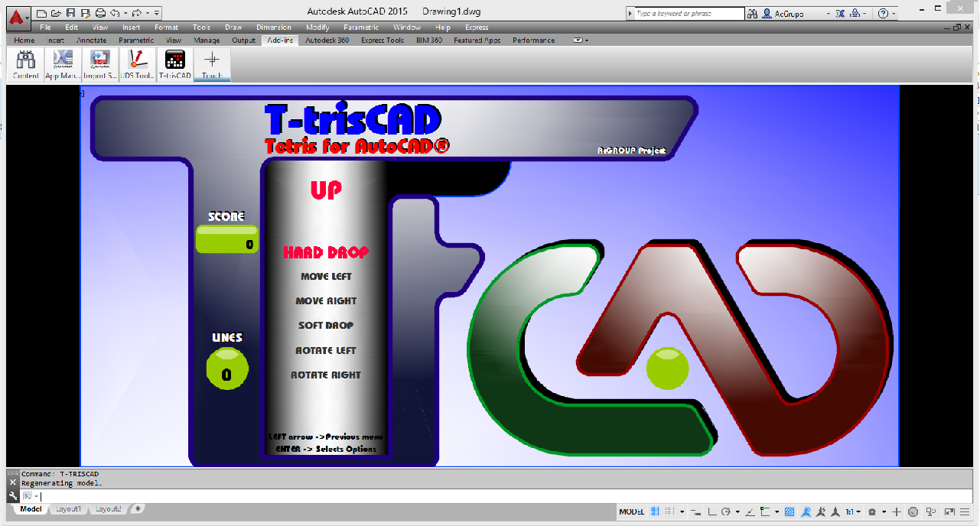Click the command line input field

497,496
